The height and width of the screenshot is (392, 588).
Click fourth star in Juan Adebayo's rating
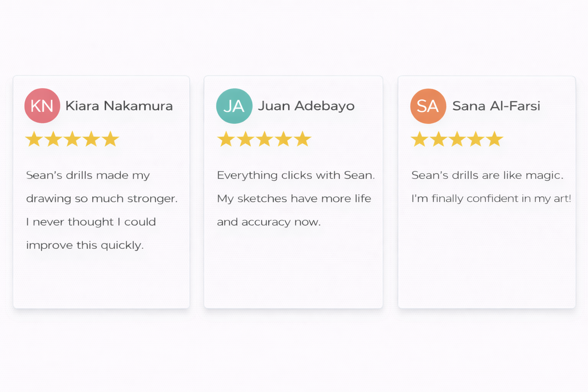pyautogui.click(x=284, y=139)
